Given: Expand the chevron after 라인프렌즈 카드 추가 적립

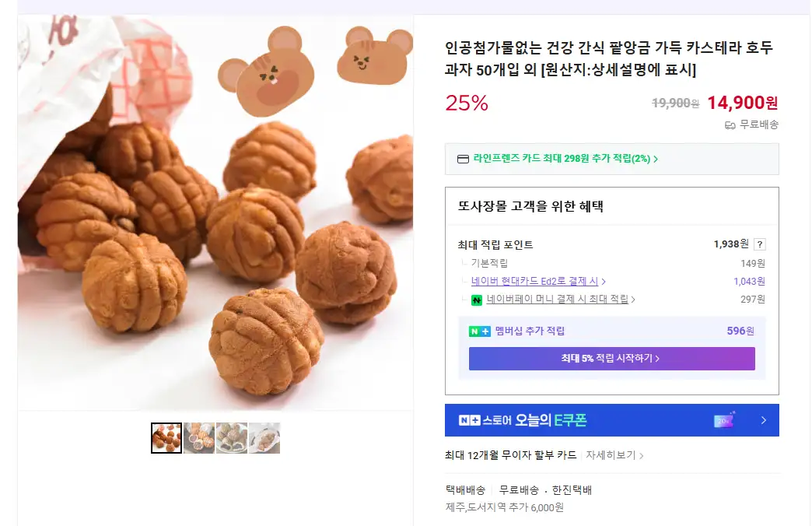Looking at the screenshot, I should 656,160.
